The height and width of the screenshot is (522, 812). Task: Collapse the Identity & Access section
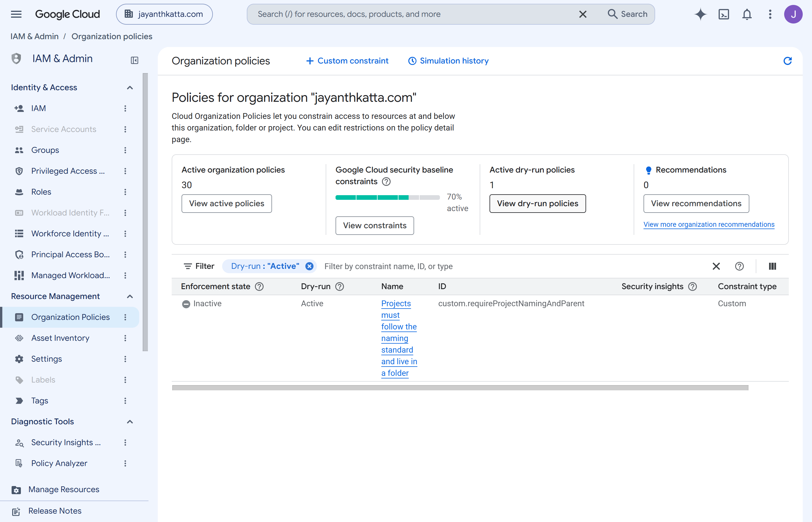[130, 88]
